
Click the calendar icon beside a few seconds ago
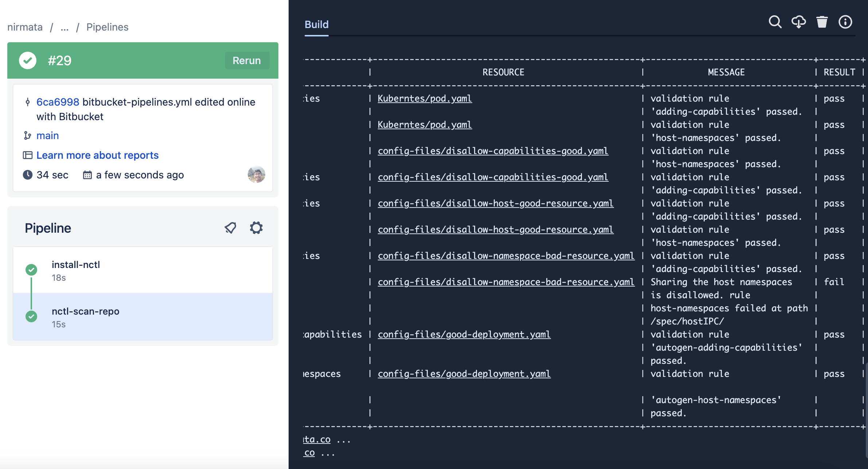(87, 175)
